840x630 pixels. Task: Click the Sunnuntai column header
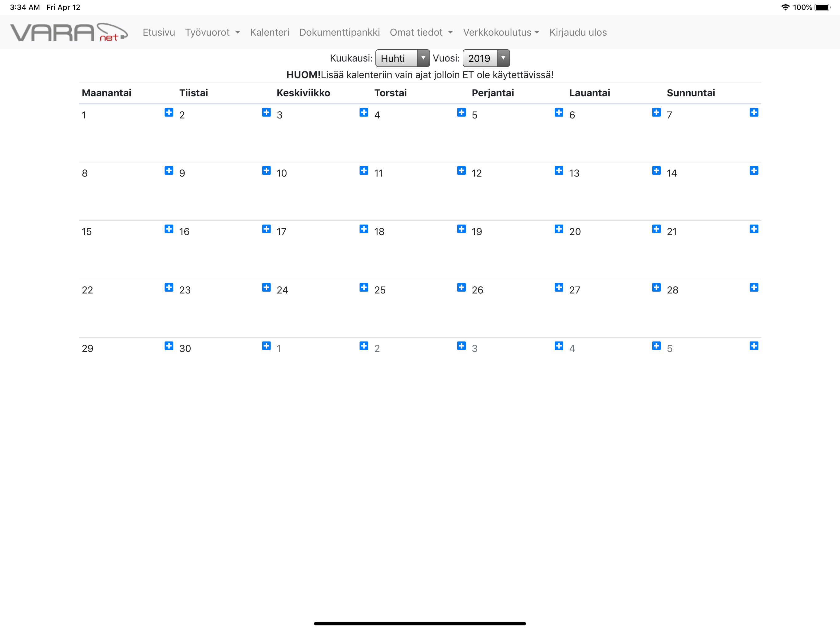tap(691, 93)
